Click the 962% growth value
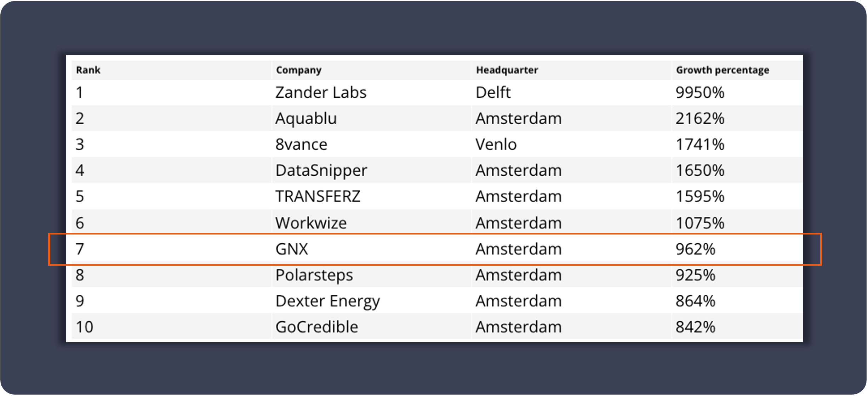 pyautogui.click(x=695, y=249)
